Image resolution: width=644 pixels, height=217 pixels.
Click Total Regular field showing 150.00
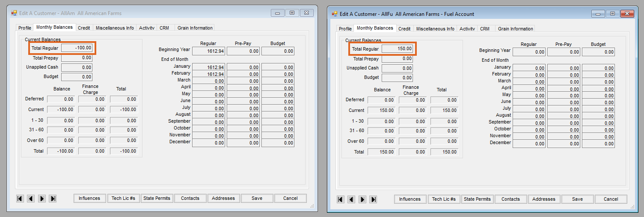coord(398,48)
